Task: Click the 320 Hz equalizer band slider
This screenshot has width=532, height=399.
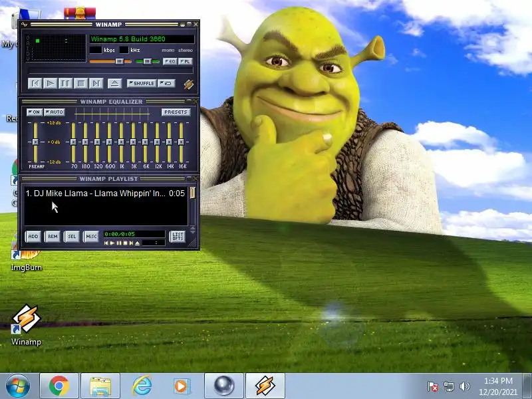Action: coord(97,142)
